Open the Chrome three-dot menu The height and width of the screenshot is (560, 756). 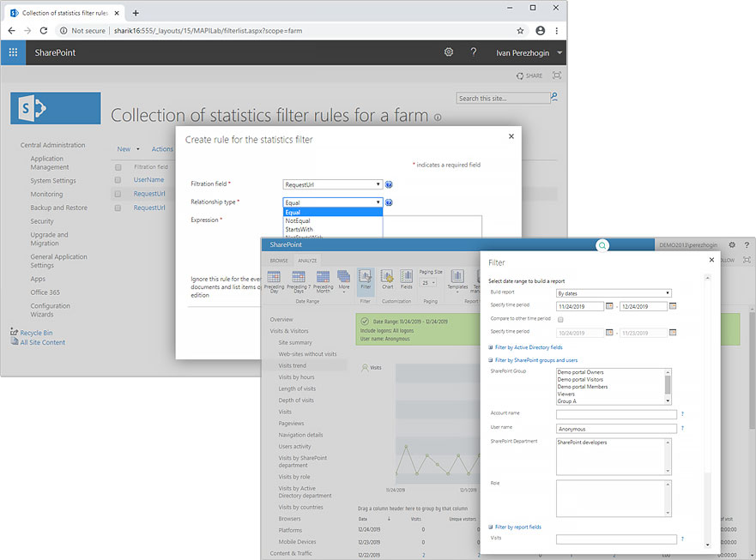point(557,30)
